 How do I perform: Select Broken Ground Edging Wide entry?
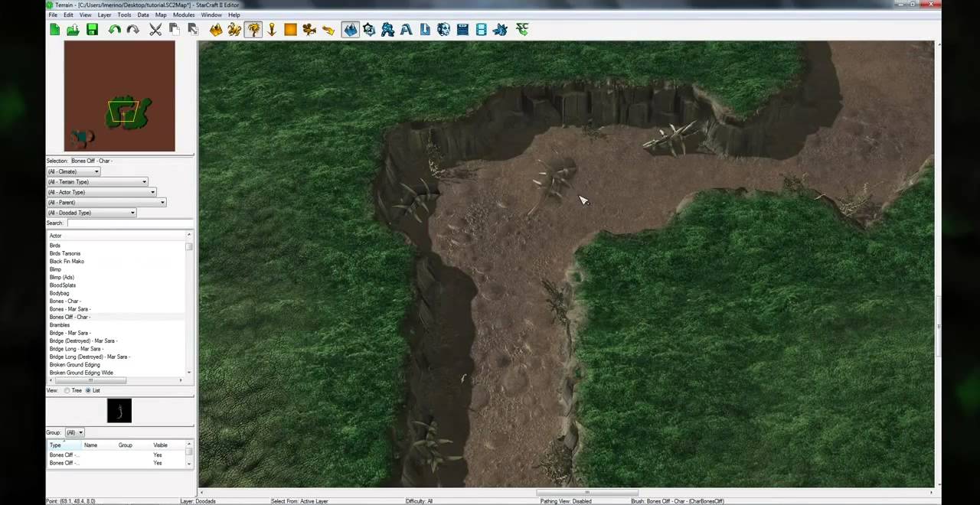pyautogui.click(x=81, y=373)
